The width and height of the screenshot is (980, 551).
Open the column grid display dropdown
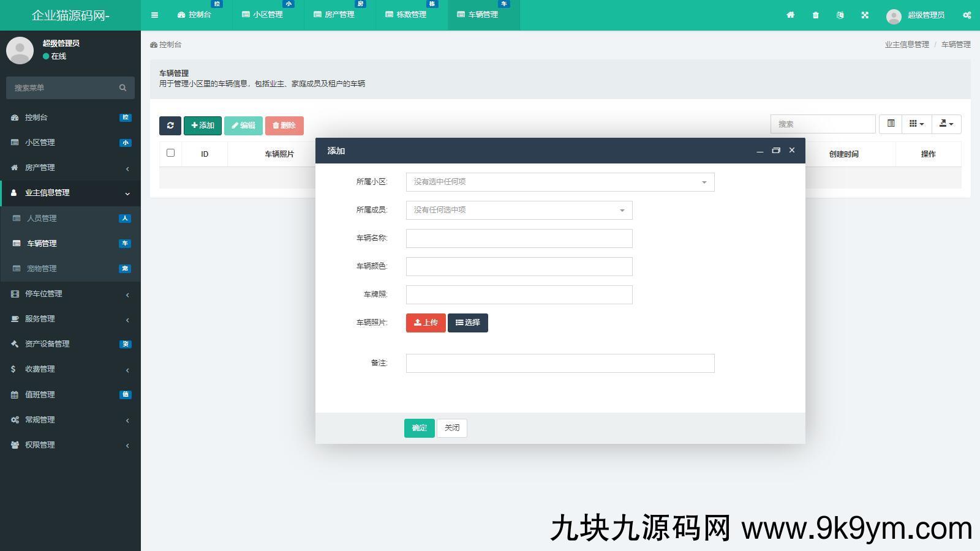click(916, 124)
